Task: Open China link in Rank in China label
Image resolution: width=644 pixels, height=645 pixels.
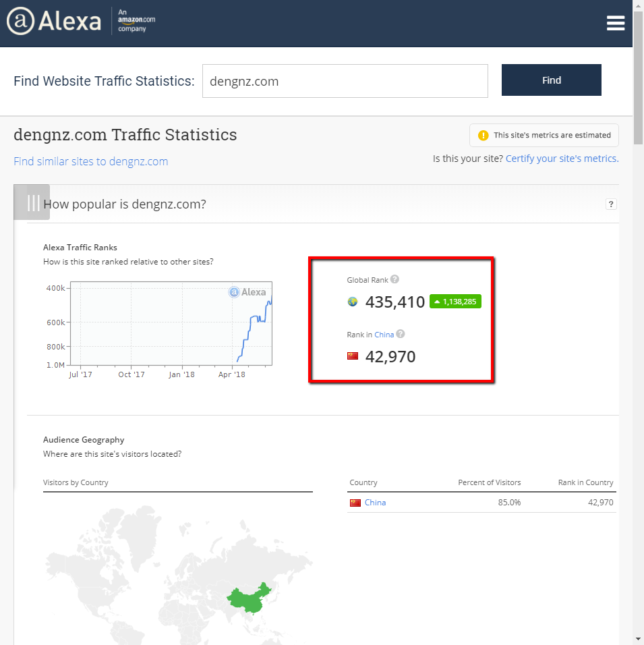Action: [x=384, y=335]
